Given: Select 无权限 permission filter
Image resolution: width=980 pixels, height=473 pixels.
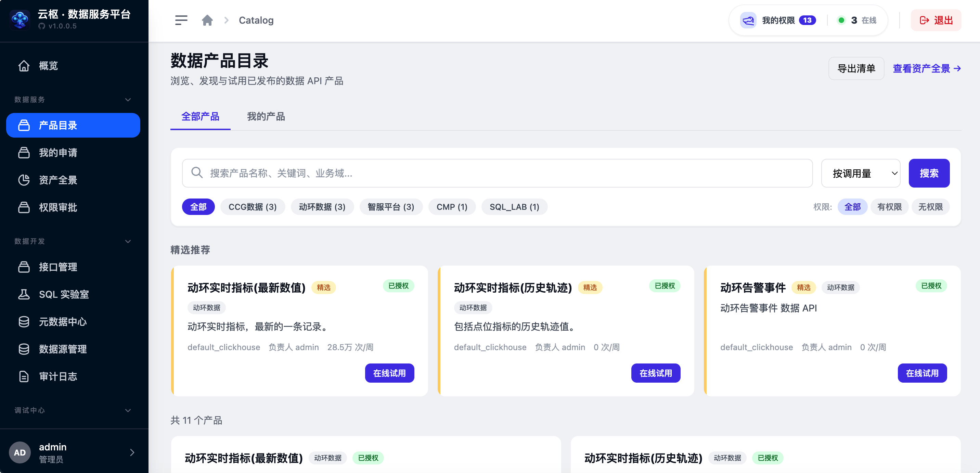Looking at the screenshot, I should [x=930, y=207].
